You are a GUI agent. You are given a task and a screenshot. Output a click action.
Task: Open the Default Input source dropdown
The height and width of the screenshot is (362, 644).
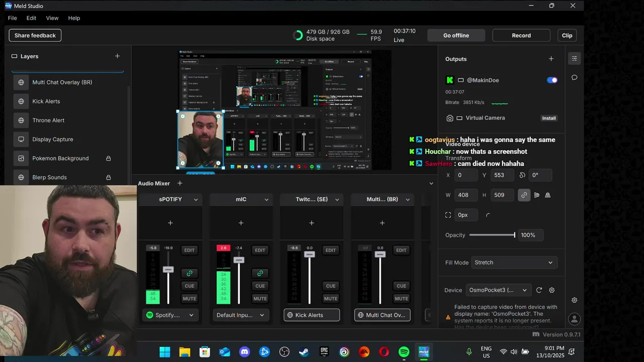241,315
